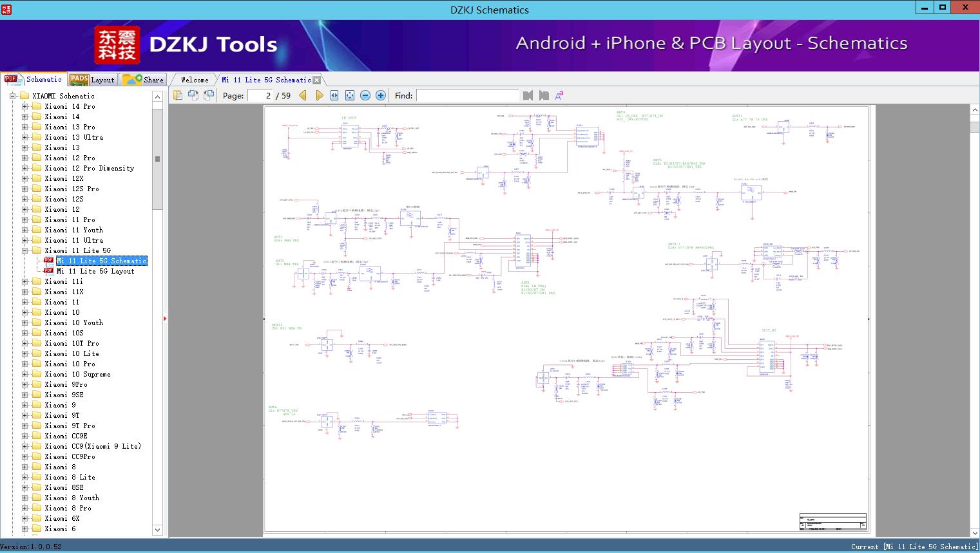980x553 pixels.
Task: Expand the Xiaomi 13 Ultra folder
Action: [24, 137]
